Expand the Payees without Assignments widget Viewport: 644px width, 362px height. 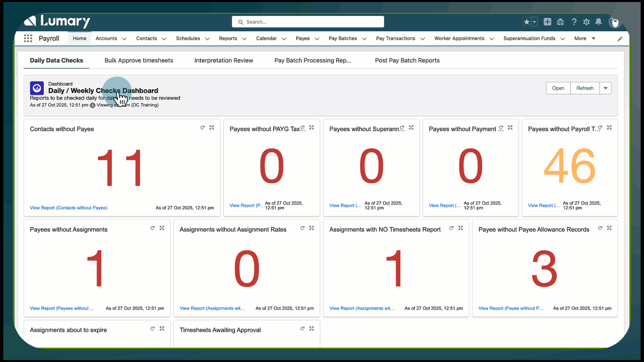162,228
